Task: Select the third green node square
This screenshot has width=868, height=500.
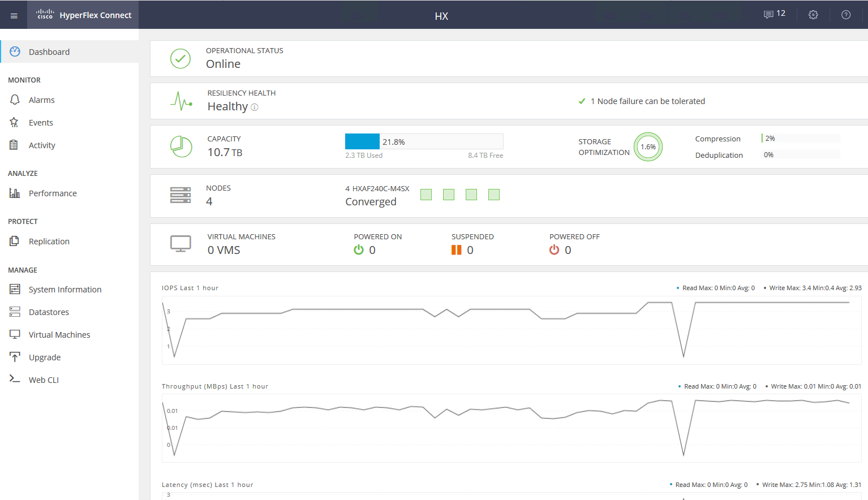Action: click(471, 195)
